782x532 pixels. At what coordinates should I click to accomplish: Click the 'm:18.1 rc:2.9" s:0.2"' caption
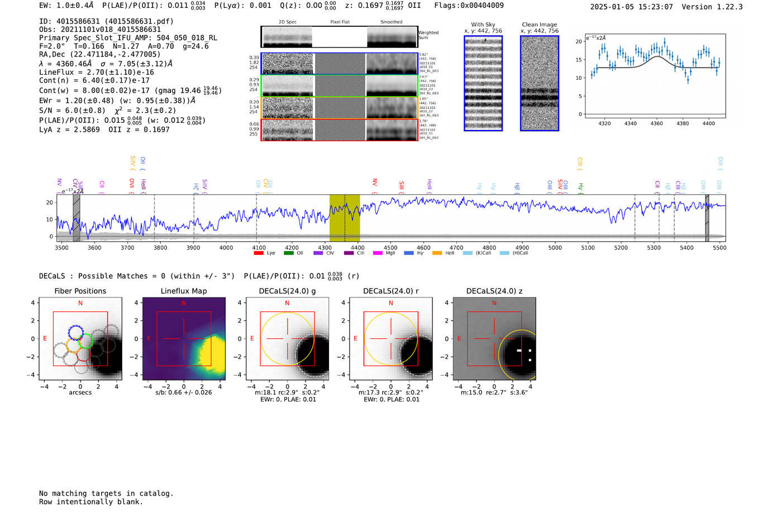pos(287,392)
